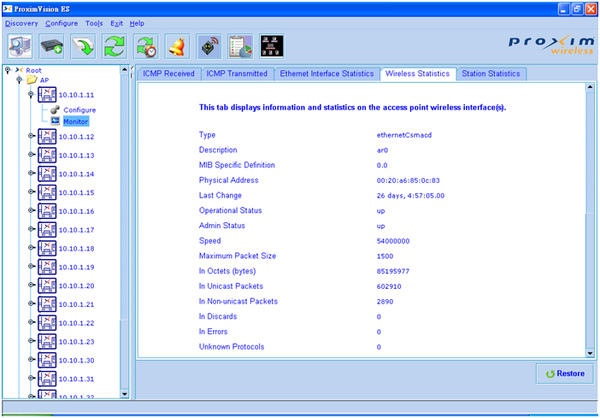600x418 pixels.
Task: Click the wireless signal device toolbar icon
Action: (209, 46)
